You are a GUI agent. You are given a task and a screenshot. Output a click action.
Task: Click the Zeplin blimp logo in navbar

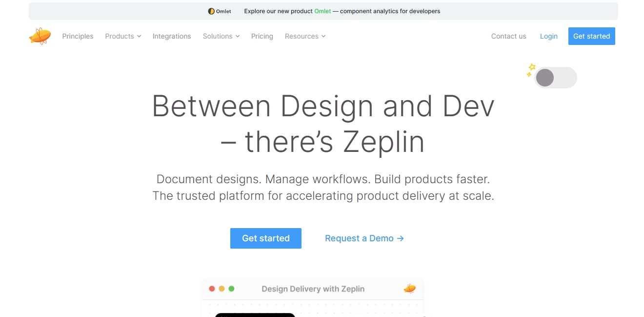tap(40, 36)
